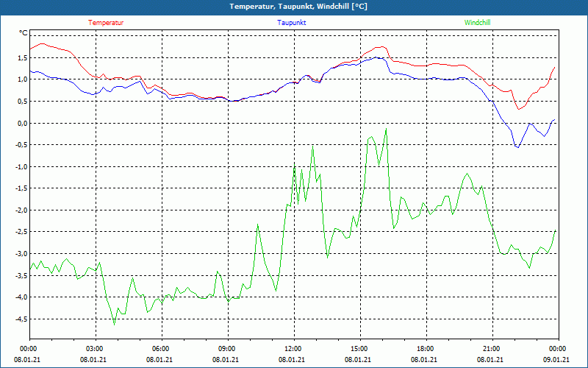
Task: Click the Windchill minimum dip near 04:00
Action: point(115,325)
